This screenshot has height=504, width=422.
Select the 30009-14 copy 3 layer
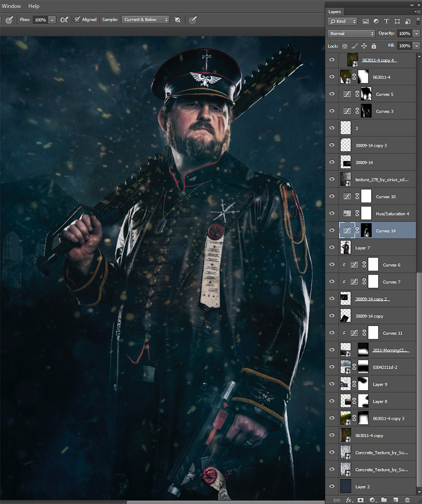377,145
